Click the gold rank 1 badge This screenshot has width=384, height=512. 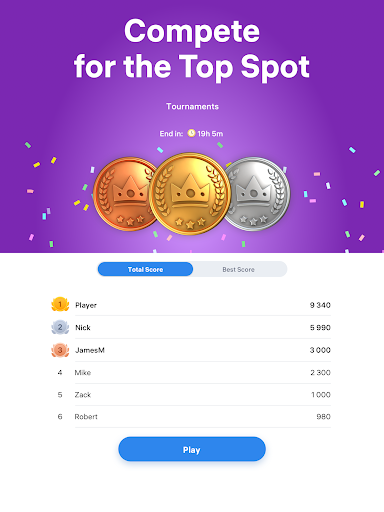click(x=60, y=304)
